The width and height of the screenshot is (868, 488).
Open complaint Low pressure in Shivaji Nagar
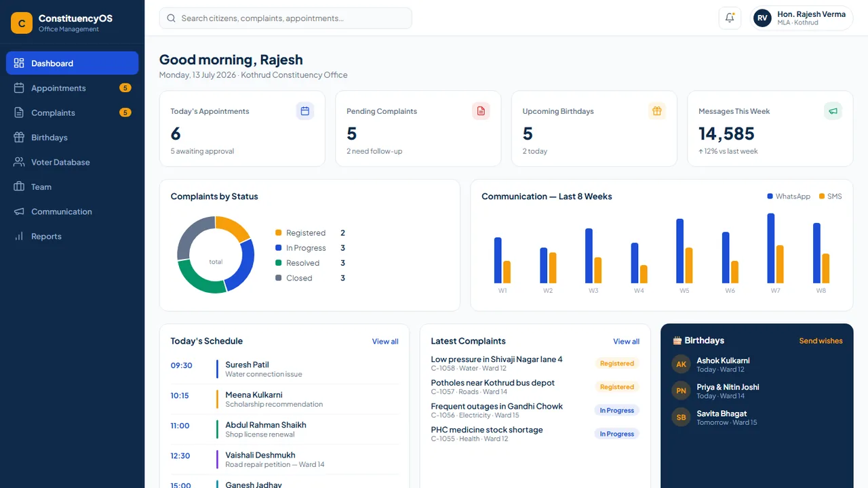535,364
